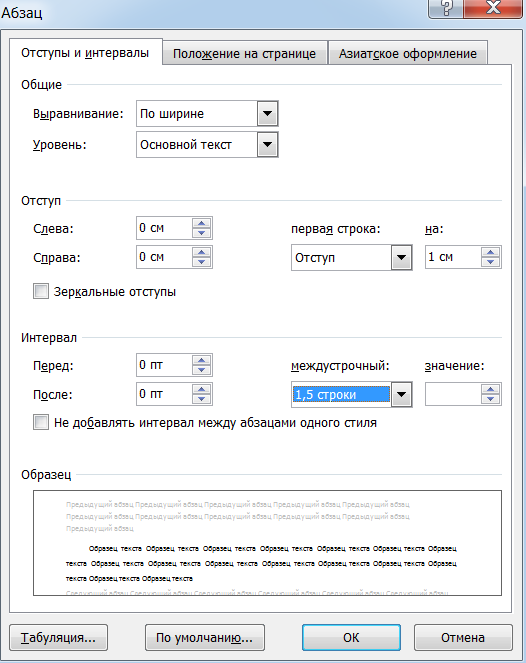Decrease the Слева indent value
Viewport: 526px width, 663px height.
[201, 233]
